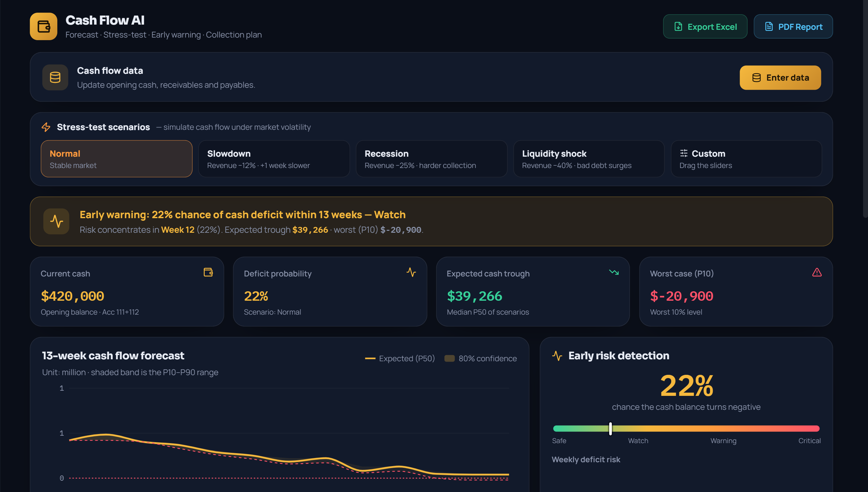Viewport: 868px width, 492px height.
Task: Click trending-down icon on Expected cash trough card
Action: click(614, 272)
